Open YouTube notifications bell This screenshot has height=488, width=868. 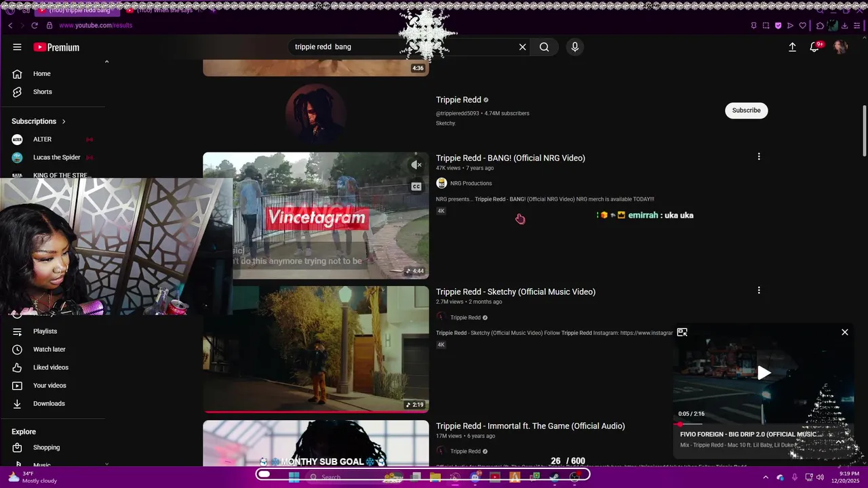pyautogui.click(x=814, y=47)
